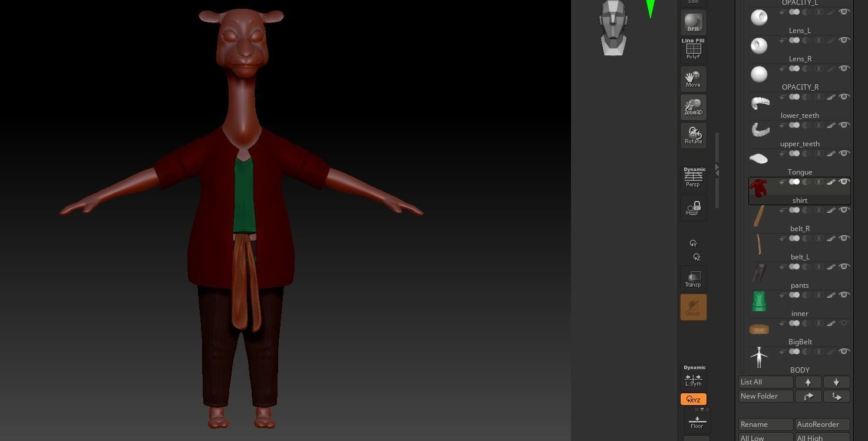Select the Move view tool
Screen dimensions: 868x441
[693, 78]
